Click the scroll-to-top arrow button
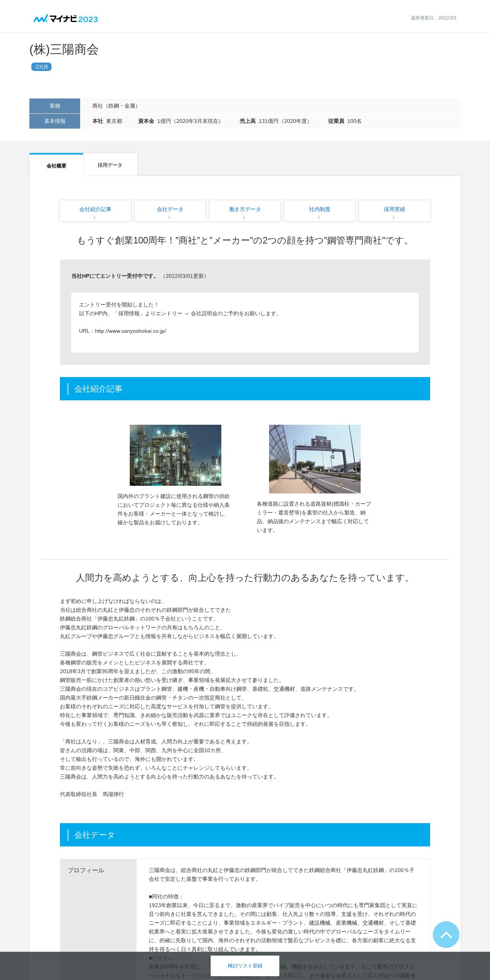The width and height of the screenshot is (490, 980). point(446,934)
